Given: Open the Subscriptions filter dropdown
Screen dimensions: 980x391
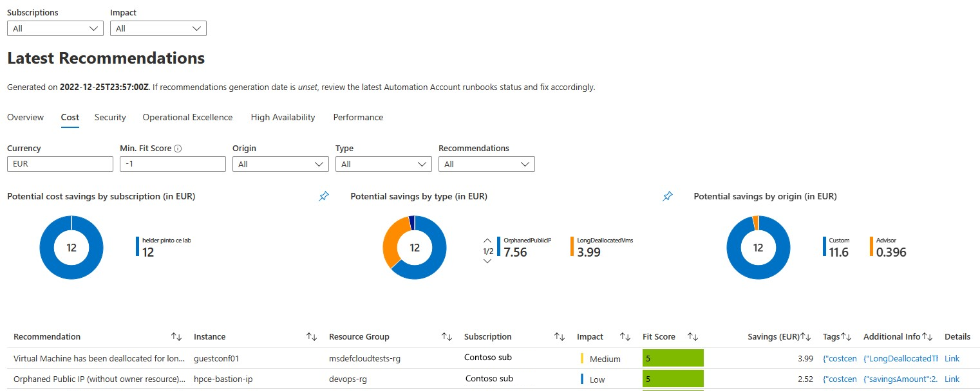Looking at the screenshot, I should click(55, 28).
